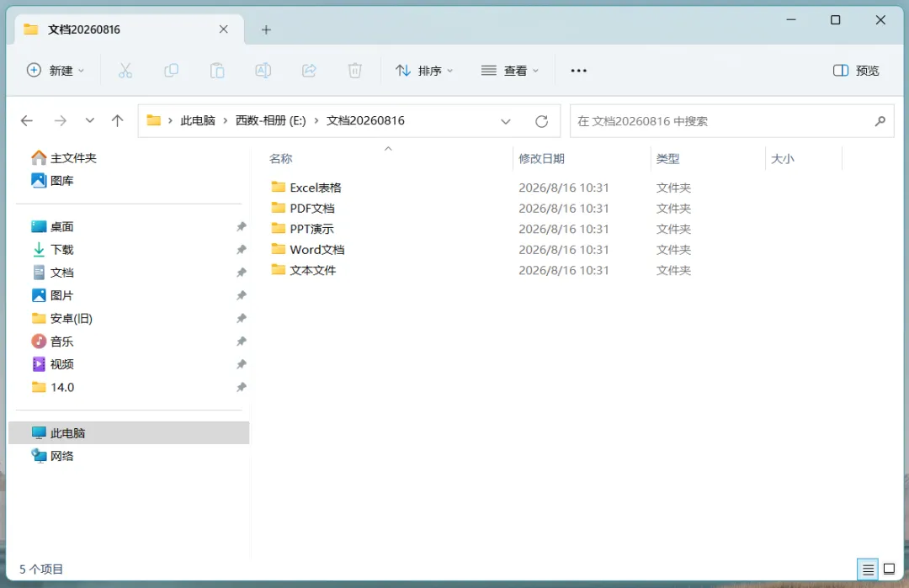Click the Delete trash icon
The width and height of the screenshot is (909, 588).
coord(355,71)
